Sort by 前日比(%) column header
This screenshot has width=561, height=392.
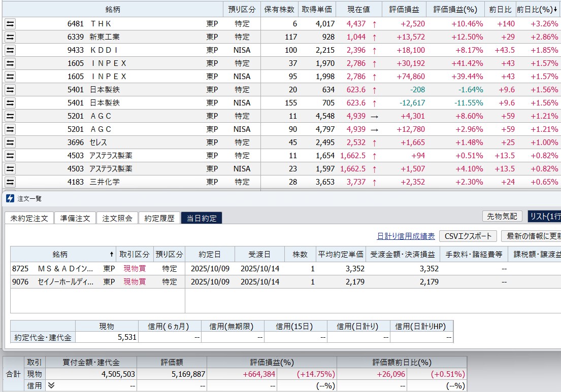tap(537, 10)
